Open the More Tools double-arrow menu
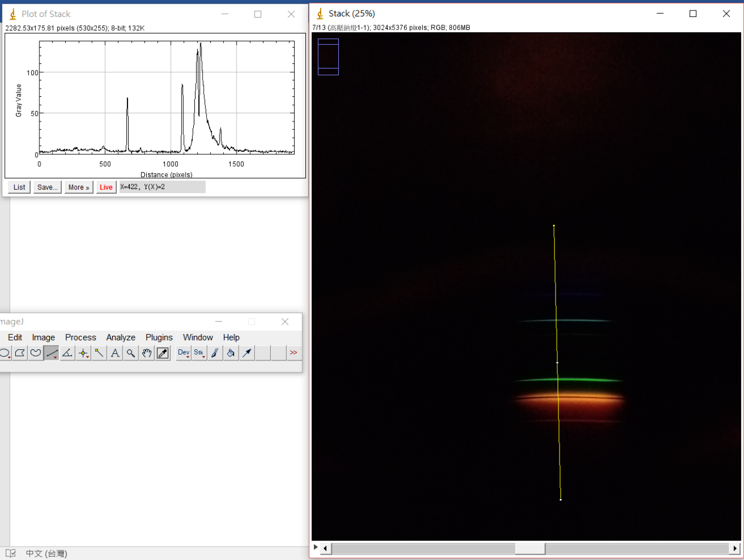744x560 pixels. point(294,353)
